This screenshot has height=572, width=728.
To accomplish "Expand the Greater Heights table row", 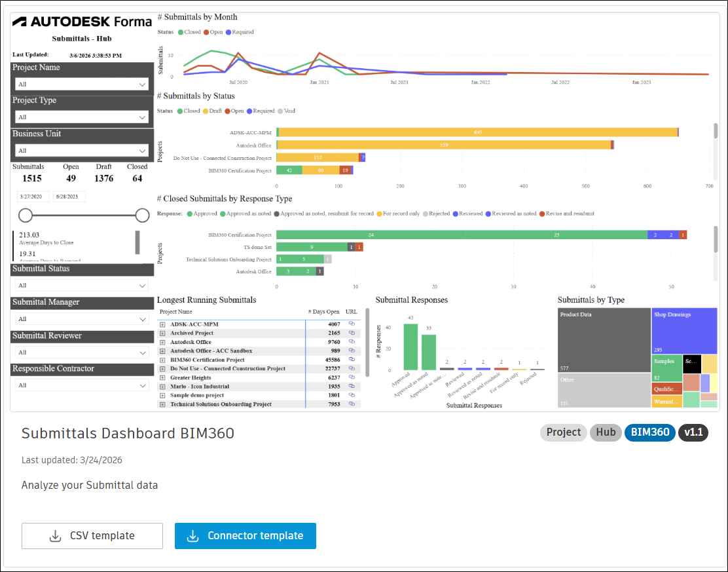I will pos(162,378).
